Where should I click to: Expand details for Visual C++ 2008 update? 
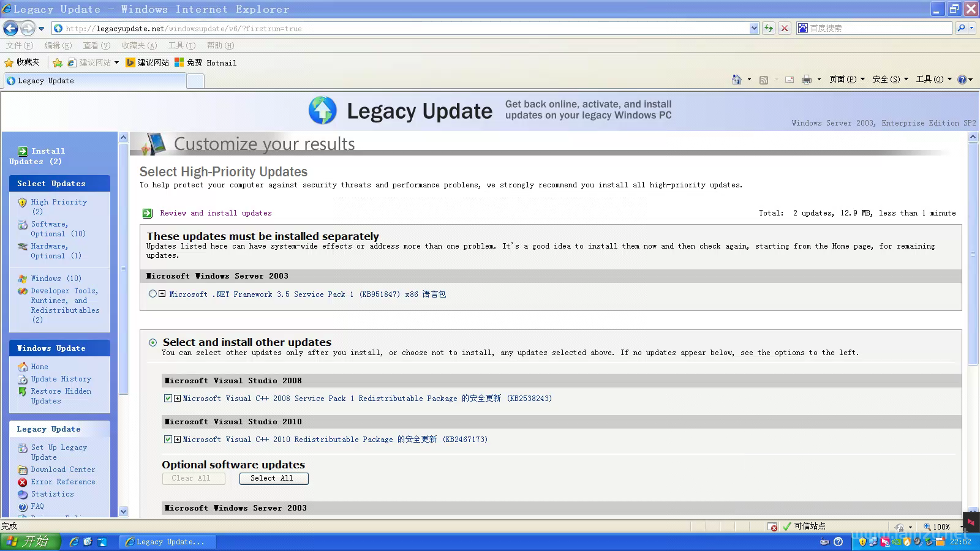pyautogui.click(x=177, y=399)
